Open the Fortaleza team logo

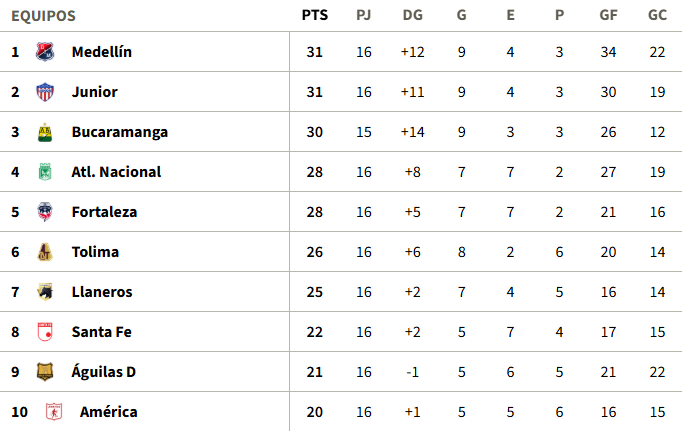[44, 212]
